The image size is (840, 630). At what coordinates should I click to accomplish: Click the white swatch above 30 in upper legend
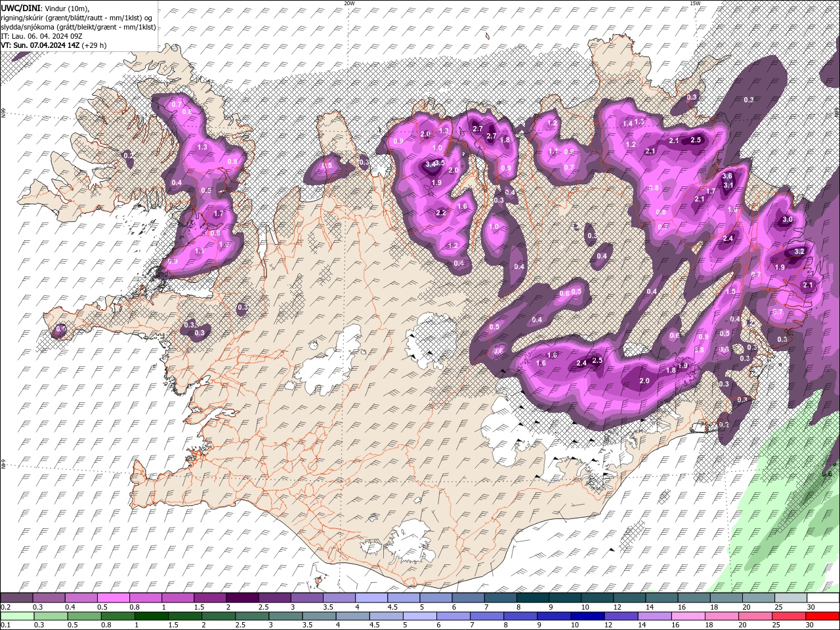[x=824, y=598]
